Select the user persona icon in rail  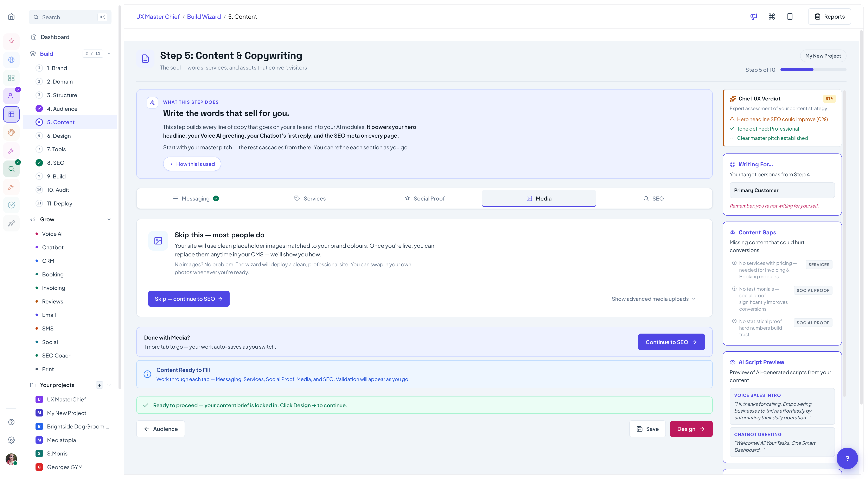point(11,96)
